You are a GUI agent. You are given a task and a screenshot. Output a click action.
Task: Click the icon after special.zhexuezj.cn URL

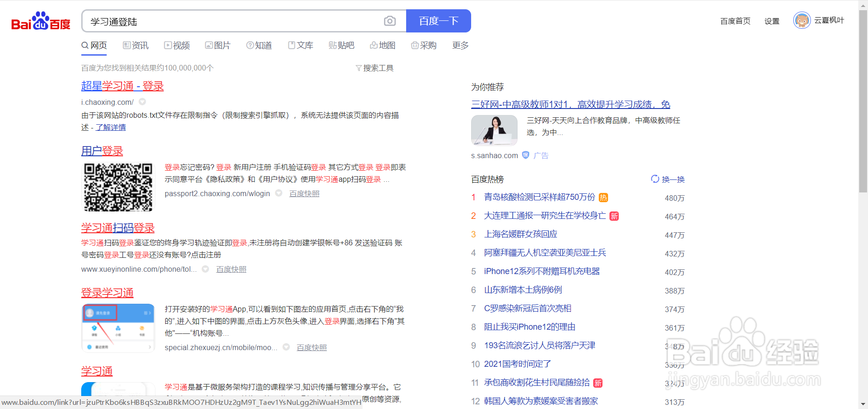click(x=286, y=347)
